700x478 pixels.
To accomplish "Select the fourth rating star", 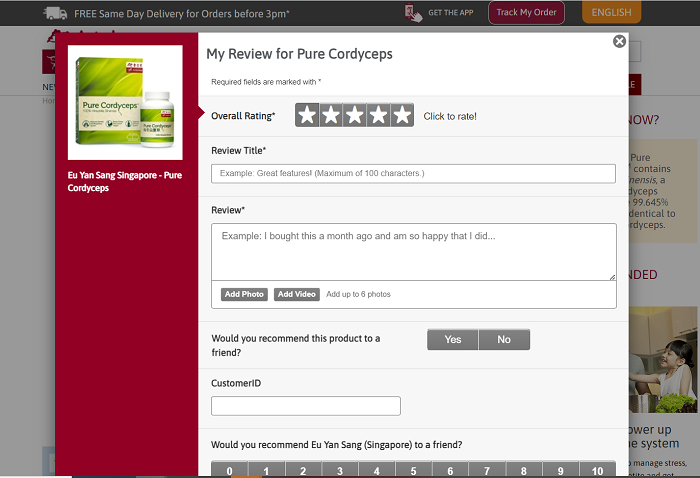I will [x=379, y=116].
